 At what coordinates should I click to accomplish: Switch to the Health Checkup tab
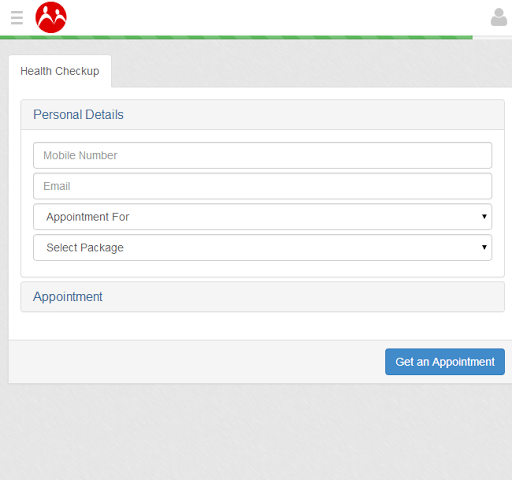[x=60, y=71]
